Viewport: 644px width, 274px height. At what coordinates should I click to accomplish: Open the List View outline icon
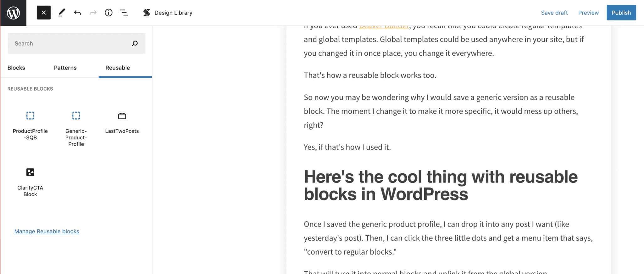tap(124, 13)
